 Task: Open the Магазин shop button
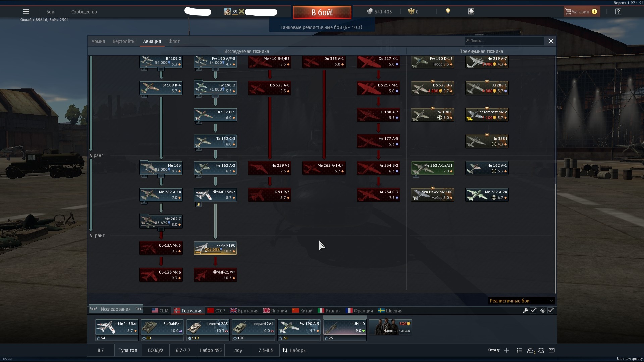click(582, 11)
